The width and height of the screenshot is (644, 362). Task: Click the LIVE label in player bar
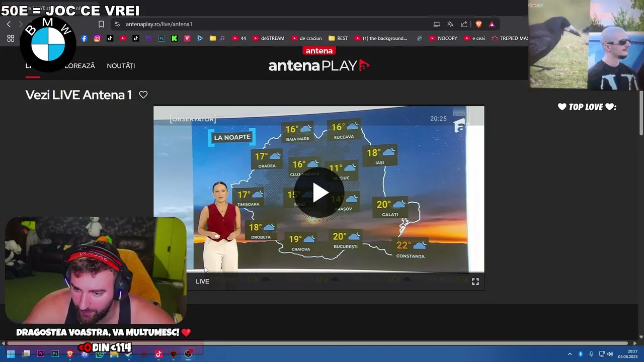(x=202, y=282)
